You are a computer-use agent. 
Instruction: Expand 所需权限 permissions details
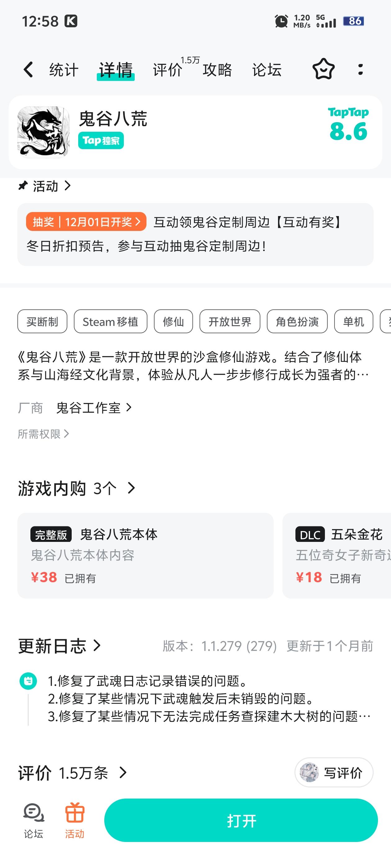(x=43, y=434)
